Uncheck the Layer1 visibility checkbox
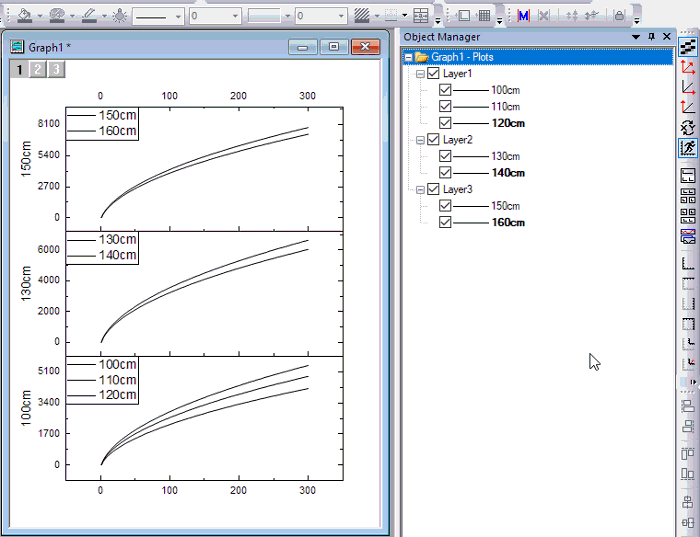This screenshot has height=537, width=700. pyautogui.click(x=433, y=74)
